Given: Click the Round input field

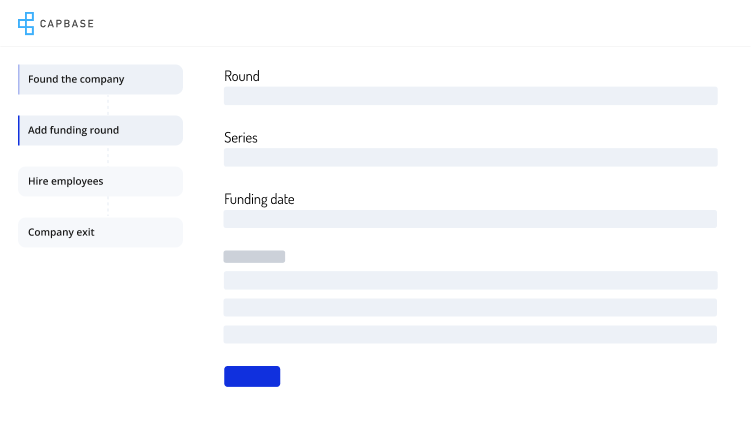Looking at the screenshot, I should coord(470,96).
